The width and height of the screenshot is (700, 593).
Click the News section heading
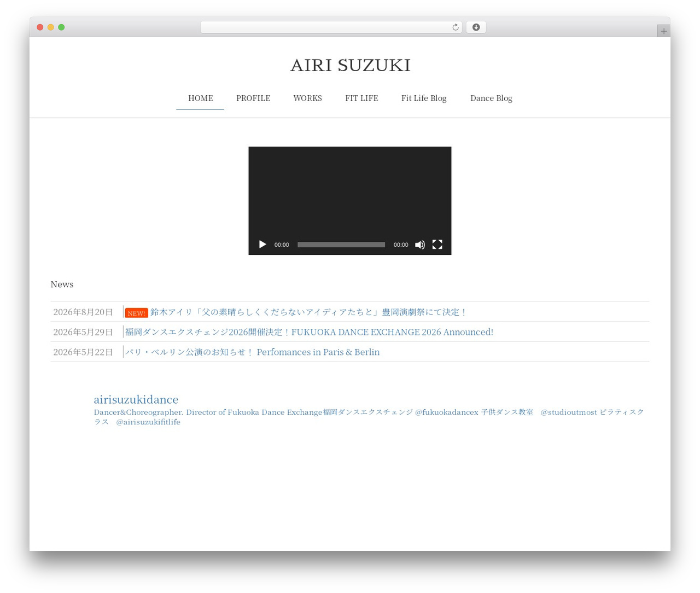tap(62, 284)
